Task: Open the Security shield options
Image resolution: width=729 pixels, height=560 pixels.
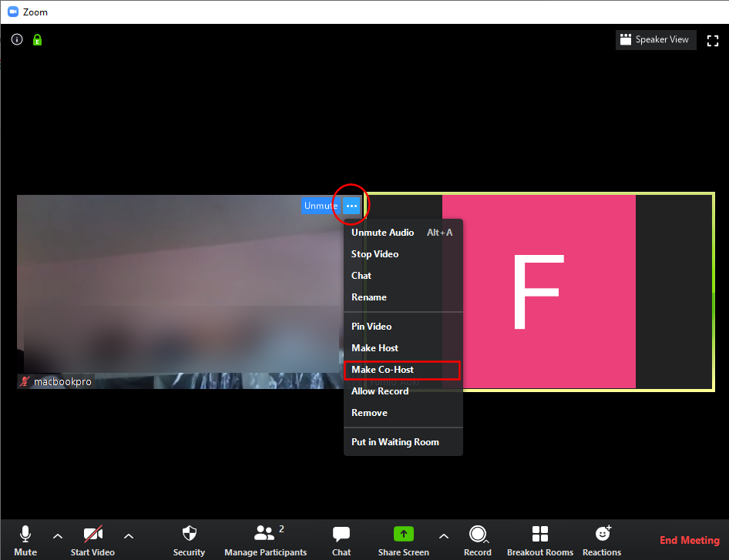Action: point(189,540)
